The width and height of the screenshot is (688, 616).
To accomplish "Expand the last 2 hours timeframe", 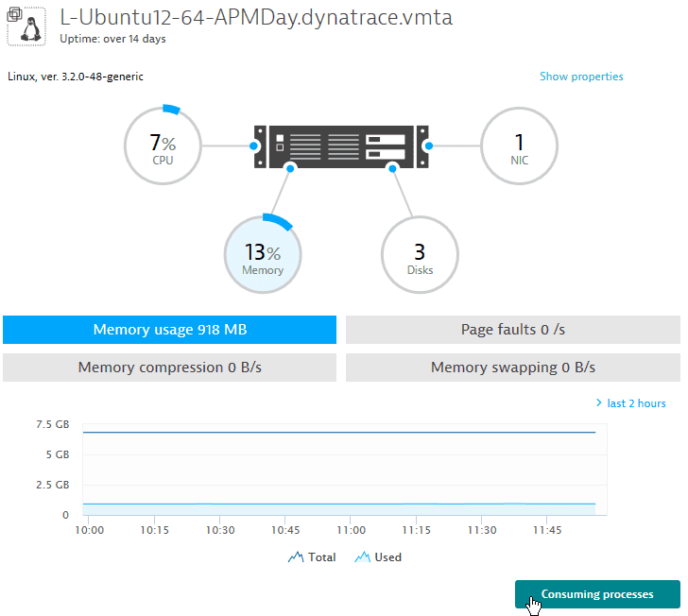I will click(x=631, y=403).
